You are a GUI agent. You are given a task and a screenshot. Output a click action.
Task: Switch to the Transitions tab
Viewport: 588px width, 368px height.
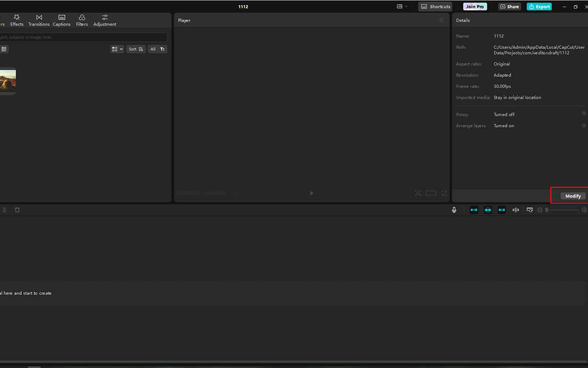[x=39, y=20]
